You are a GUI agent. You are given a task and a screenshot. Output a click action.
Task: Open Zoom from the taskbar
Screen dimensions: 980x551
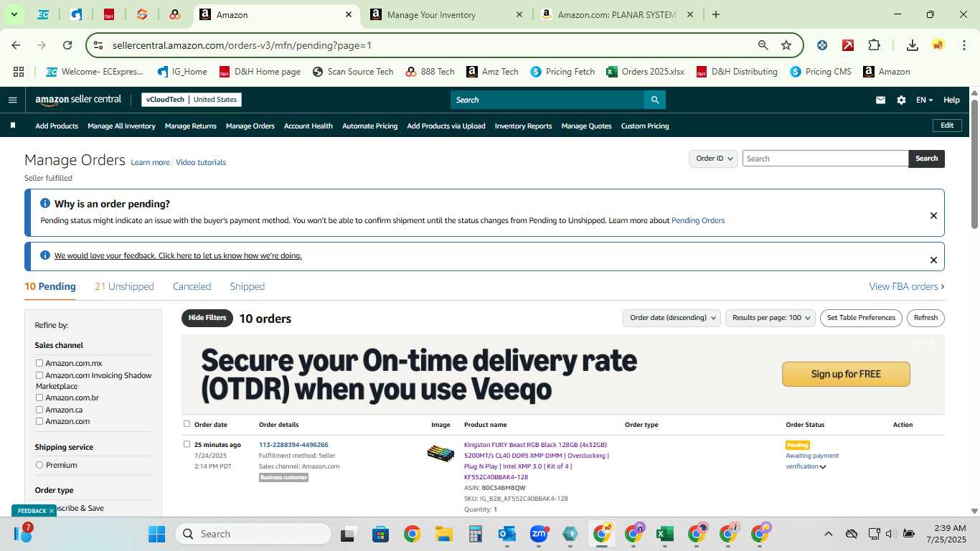click(539, 534)
